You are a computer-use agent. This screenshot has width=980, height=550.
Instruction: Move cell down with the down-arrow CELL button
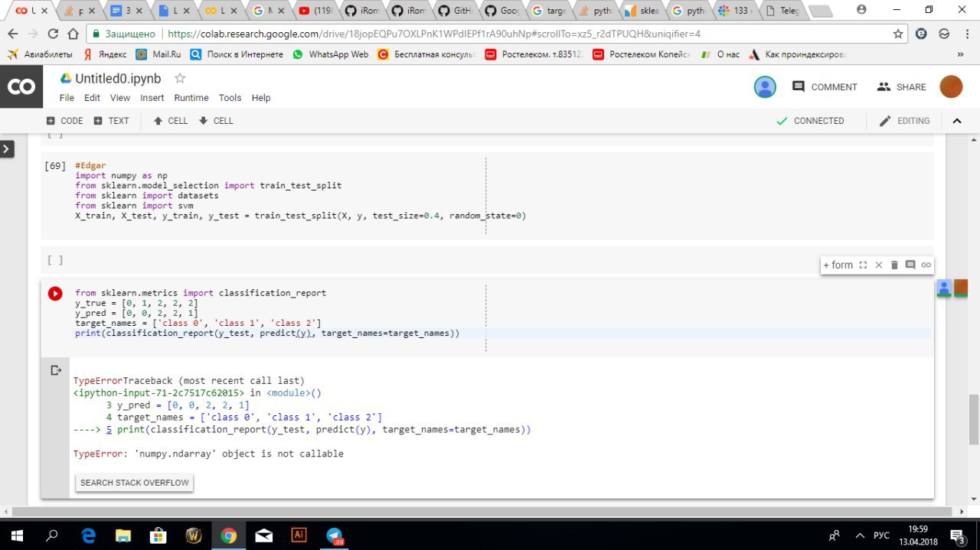tap(216, 121)
